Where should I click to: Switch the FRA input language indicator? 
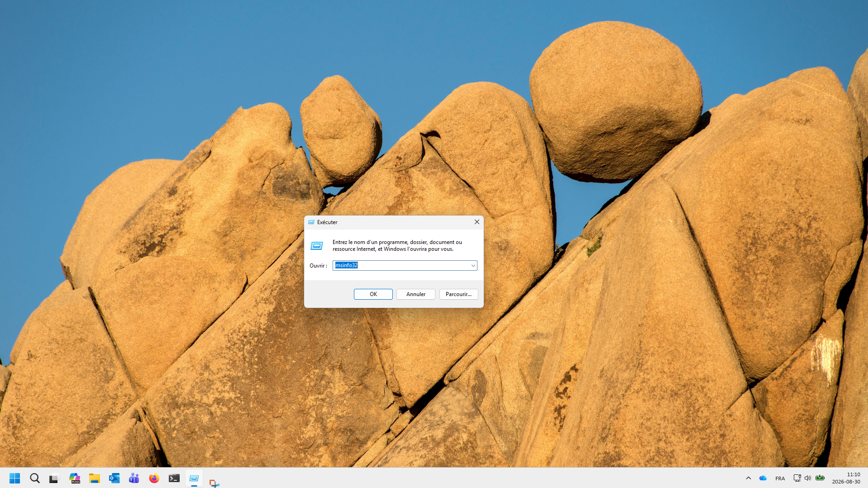coord(780,478)
